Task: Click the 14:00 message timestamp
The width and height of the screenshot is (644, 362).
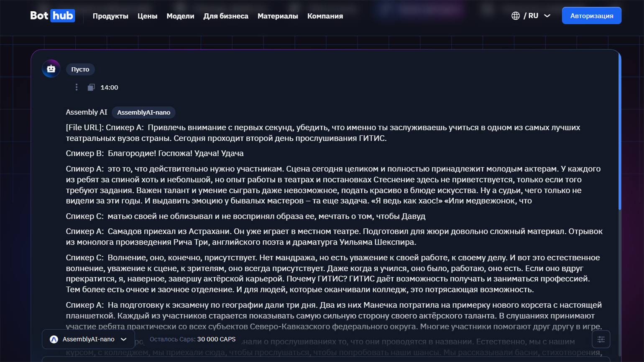Action: pyautogui.click(x=109, y=87)
